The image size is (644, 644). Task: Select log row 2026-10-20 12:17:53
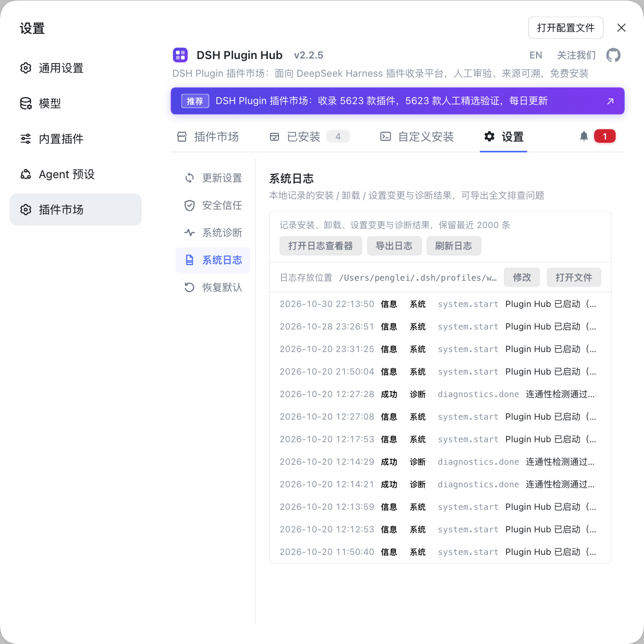[440, 439]
